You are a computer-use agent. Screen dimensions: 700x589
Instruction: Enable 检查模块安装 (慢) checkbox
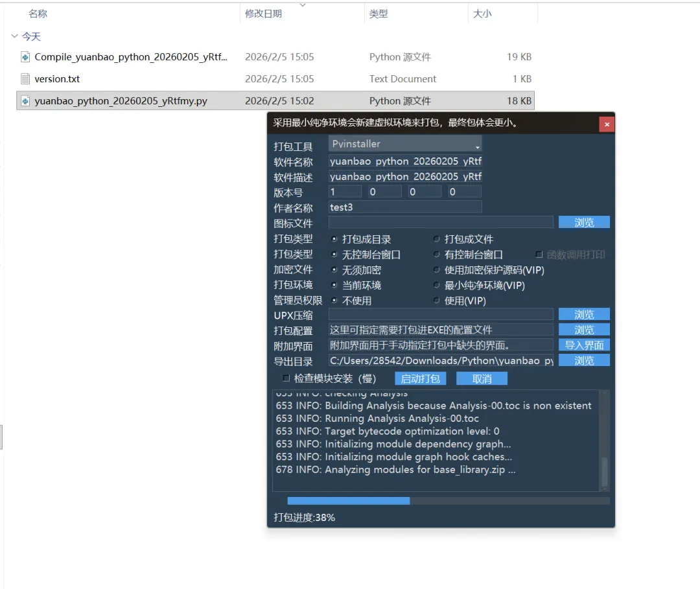pos(286,378)
